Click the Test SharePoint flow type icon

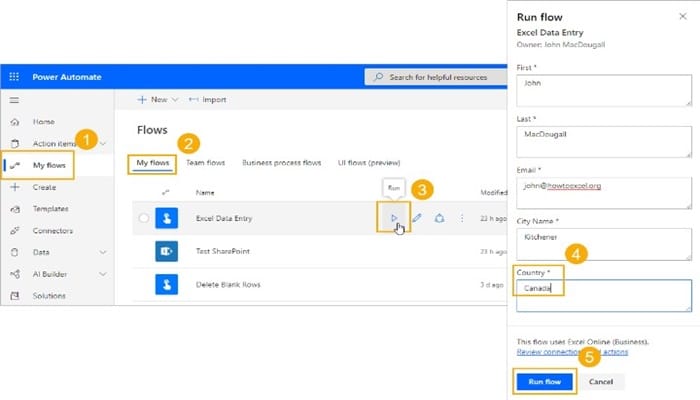[x=167, y=251]
